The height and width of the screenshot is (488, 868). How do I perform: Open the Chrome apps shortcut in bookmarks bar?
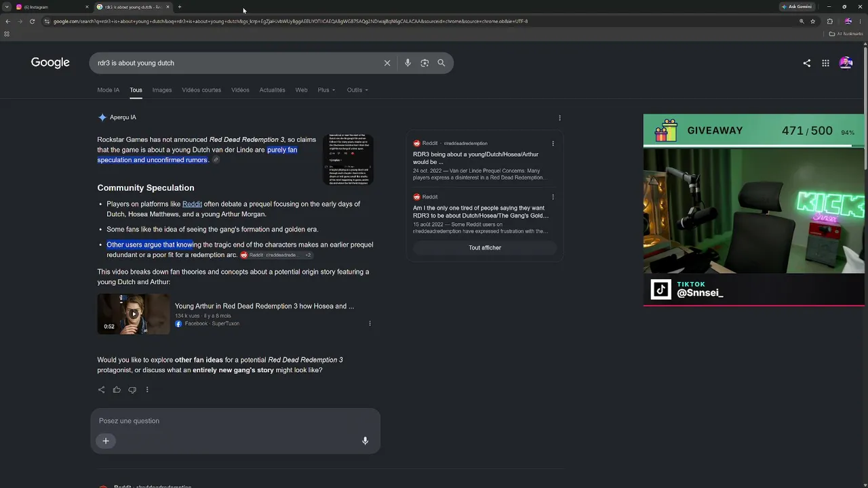tap(7, 34)
